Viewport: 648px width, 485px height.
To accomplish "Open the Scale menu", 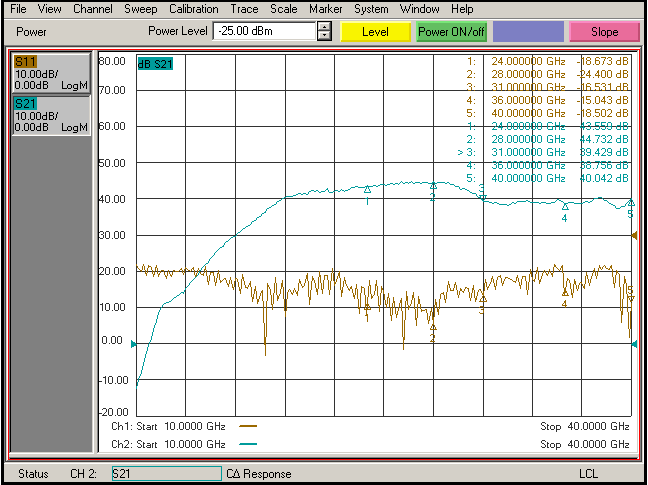I will click(284, 9).
